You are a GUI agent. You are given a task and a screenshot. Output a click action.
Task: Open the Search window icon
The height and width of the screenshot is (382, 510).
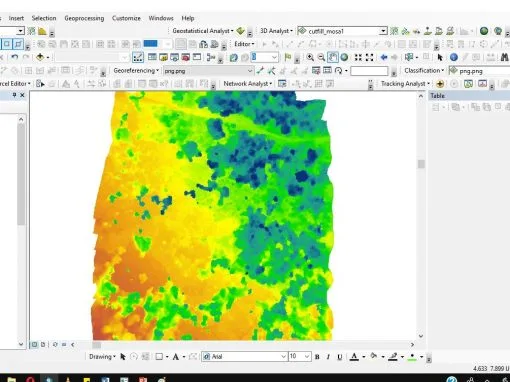(174, 57)
